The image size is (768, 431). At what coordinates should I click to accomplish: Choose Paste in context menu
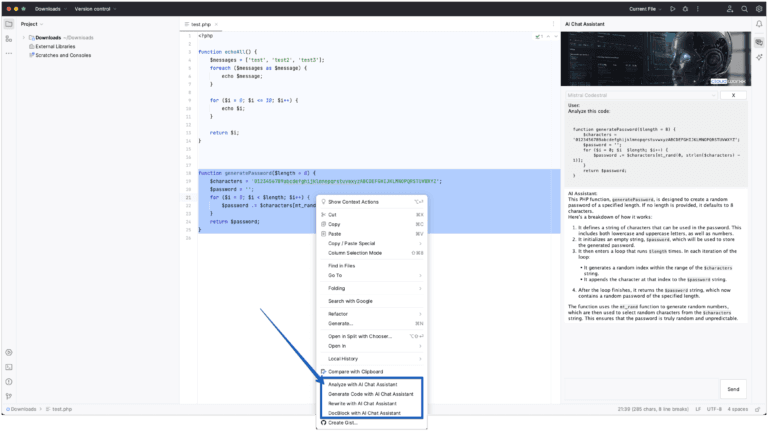pos(372,234)
